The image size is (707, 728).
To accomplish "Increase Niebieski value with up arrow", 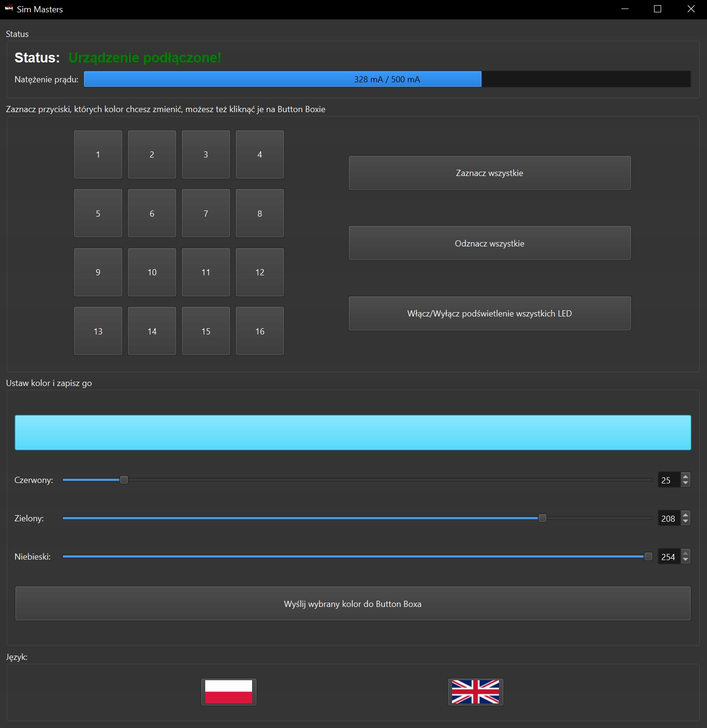I will coord(685,553).
